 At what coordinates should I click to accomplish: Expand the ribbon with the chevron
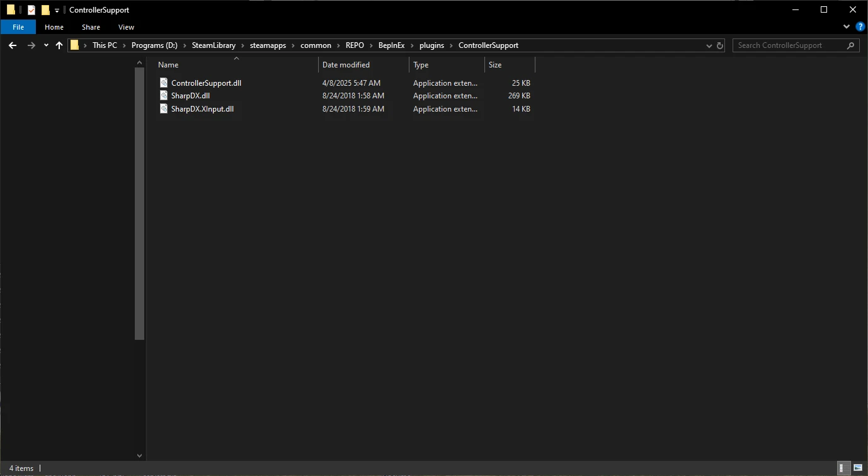(x=847, y=27)
